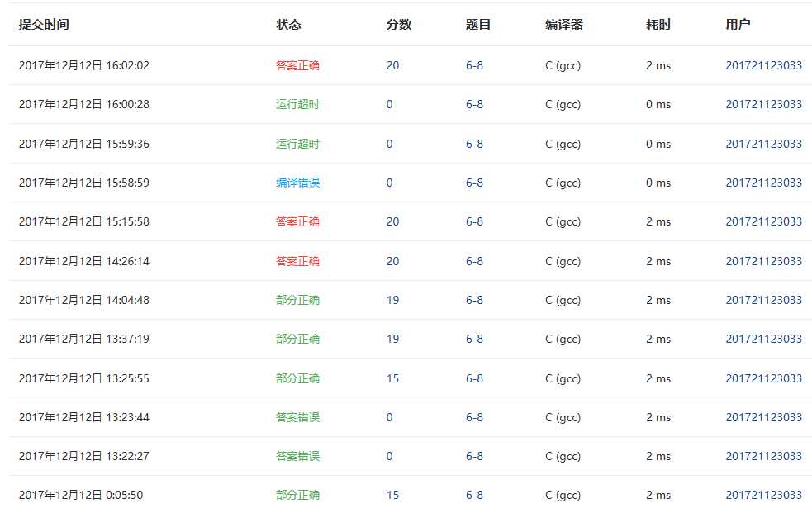Click the 分数 column header
Screen dimensions: 812x513
tap(399, 24)
